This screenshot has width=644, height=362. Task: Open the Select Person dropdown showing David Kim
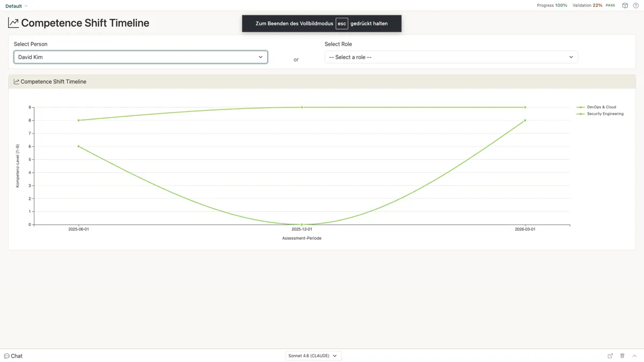(x=141, y=57)
